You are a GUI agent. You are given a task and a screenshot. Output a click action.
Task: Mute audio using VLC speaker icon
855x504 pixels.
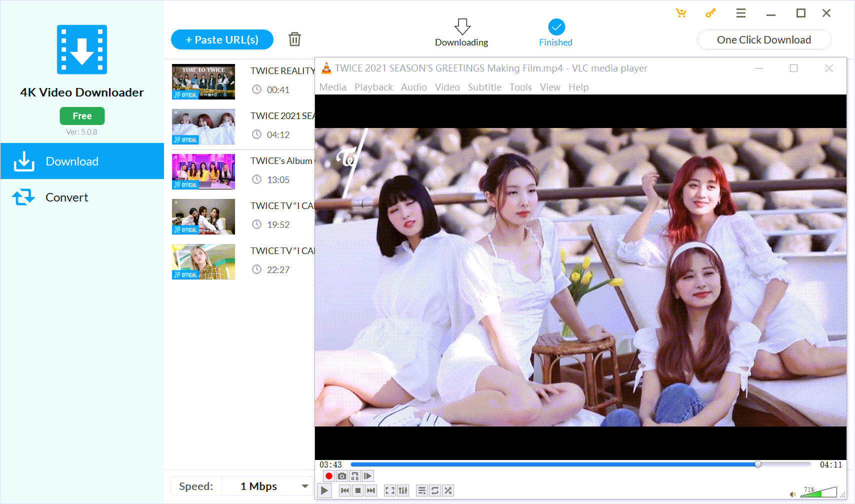click(792, 494)
